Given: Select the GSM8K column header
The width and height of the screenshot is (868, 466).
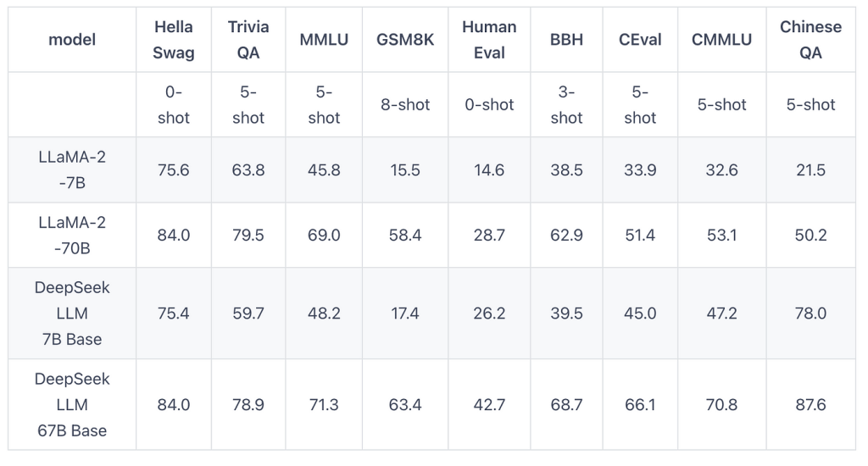Looking at the screenshot, I should [x=405, y=40].
